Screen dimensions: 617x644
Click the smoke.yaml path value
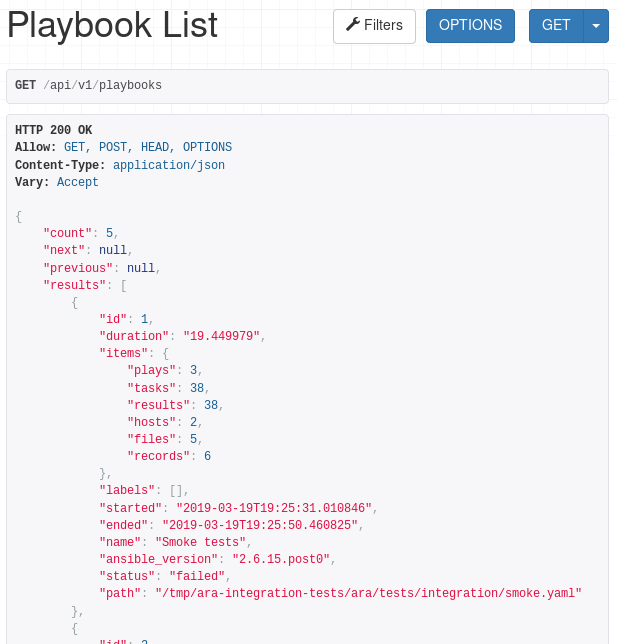[x=368, y=593]
